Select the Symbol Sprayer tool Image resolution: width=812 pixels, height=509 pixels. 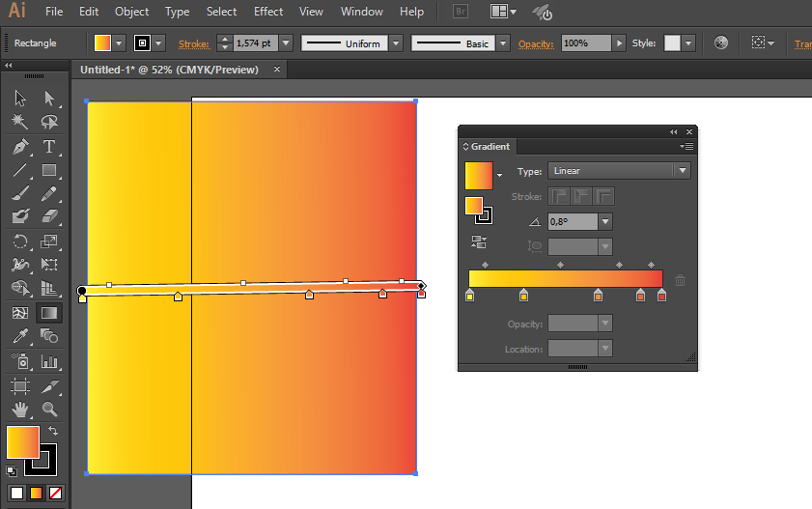[20, 361]
